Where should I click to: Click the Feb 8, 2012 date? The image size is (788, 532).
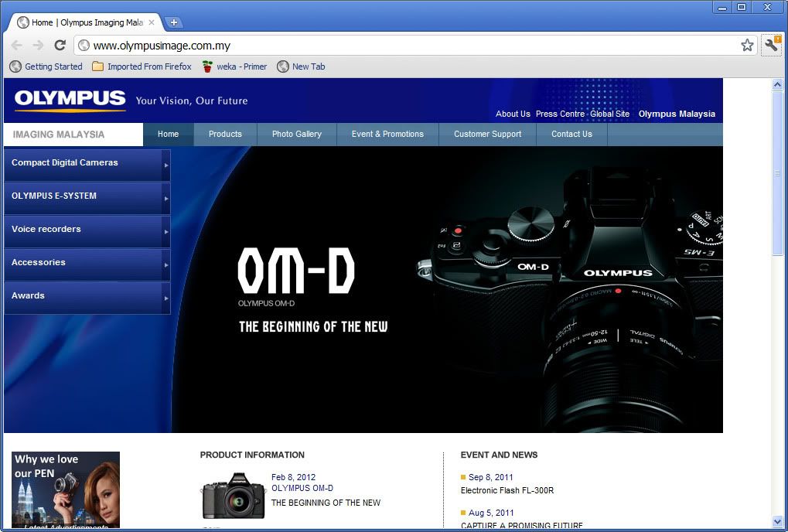pos(294,477)
